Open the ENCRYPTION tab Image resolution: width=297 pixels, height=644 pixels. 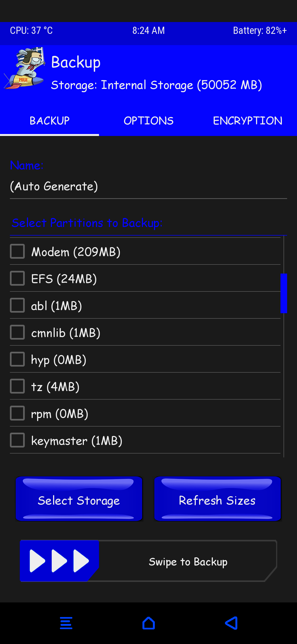(248, 121)
